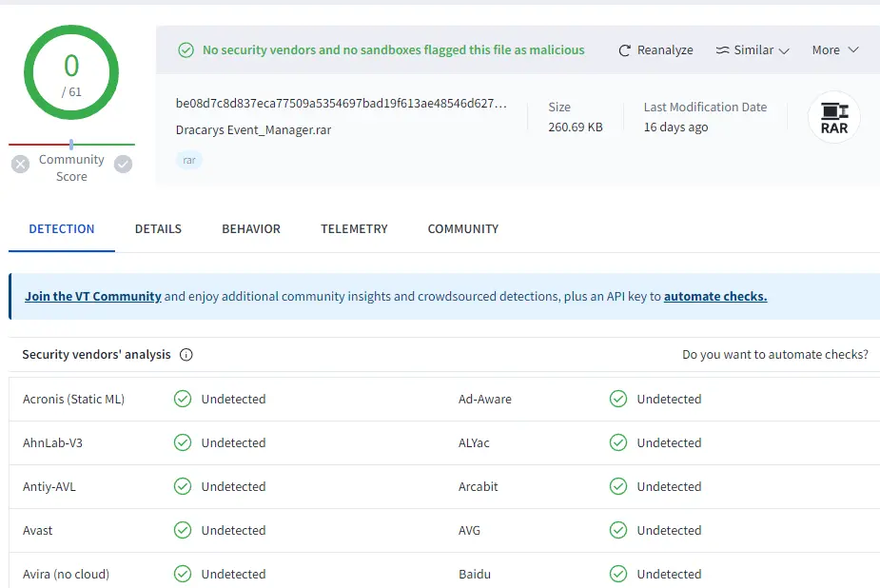Click the Reanalyze refresh icon

tap(625, 50)
